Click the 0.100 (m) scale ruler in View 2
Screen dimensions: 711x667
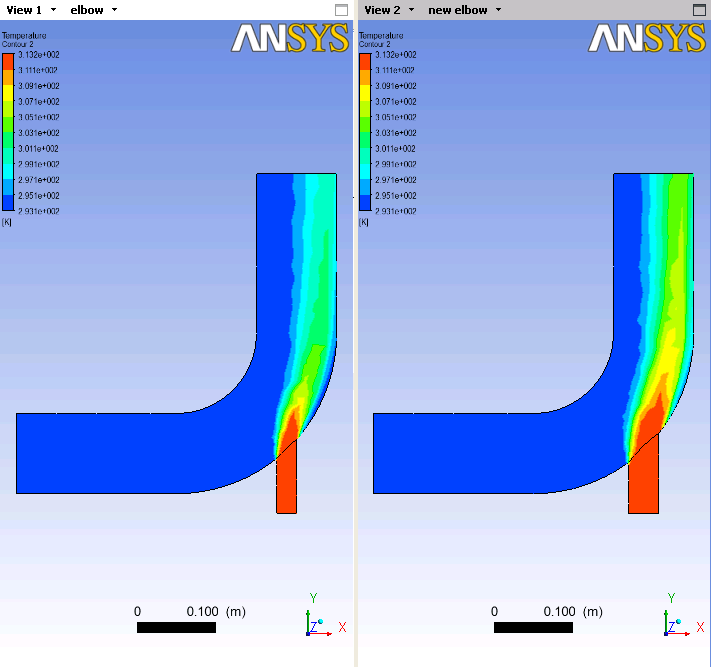point(533,627)
